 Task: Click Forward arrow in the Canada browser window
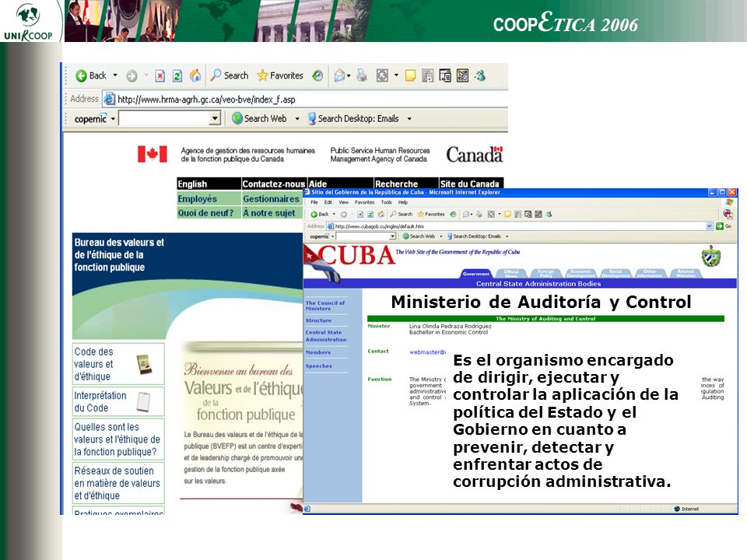132,75
